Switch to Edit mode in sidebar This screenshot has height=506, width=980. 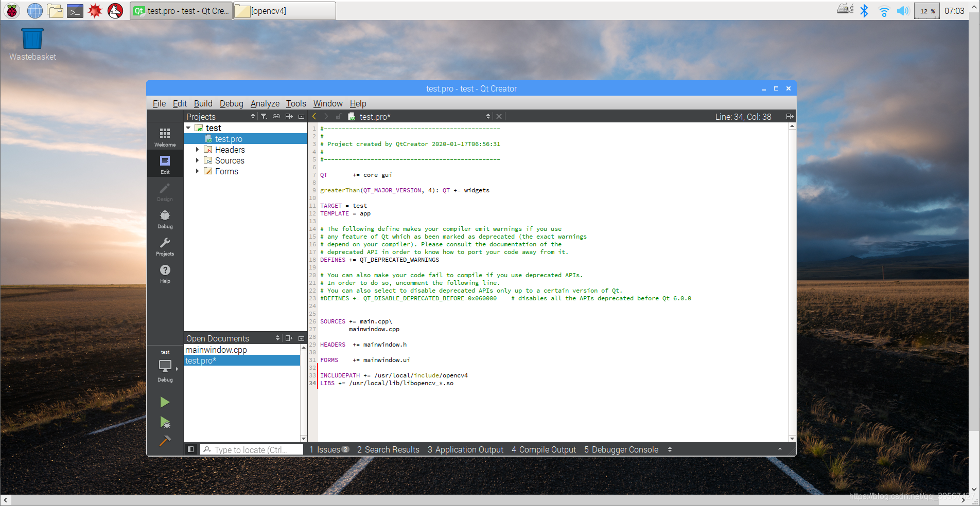[165, 165]
